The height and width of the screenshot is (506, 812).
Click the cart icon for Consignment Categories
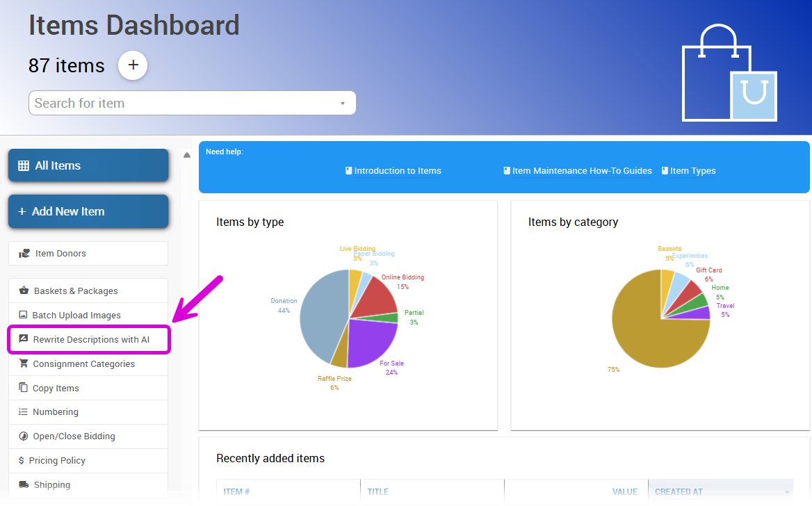click(24, 363)
